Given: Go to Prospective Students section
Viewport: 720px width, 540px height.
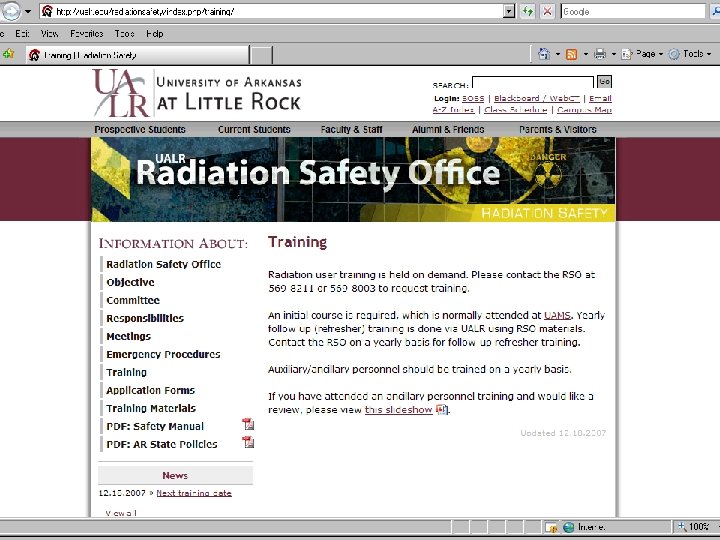Looking at the screenshot, I should [140, 129].
